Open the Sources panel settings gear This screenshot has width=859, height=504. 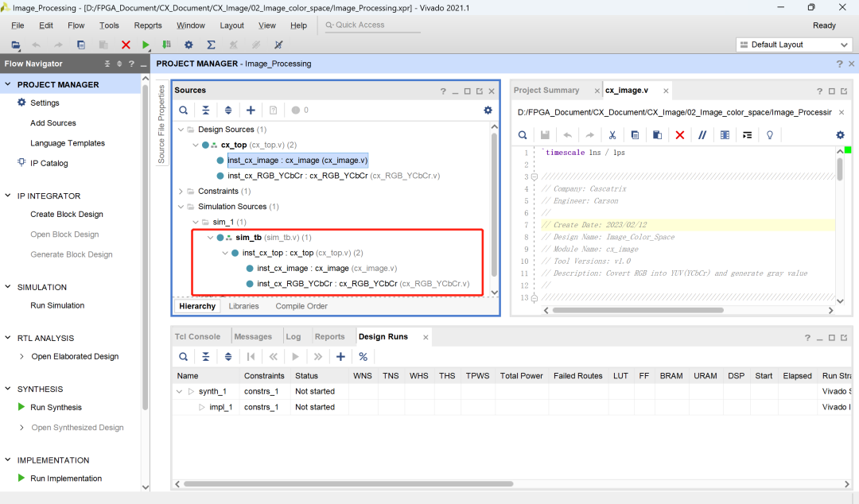coord(488,110)
